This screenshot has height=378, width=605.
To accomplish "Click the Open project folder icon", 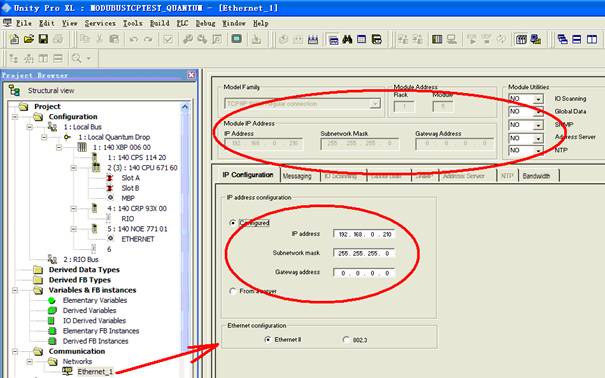I will [29, 39].
